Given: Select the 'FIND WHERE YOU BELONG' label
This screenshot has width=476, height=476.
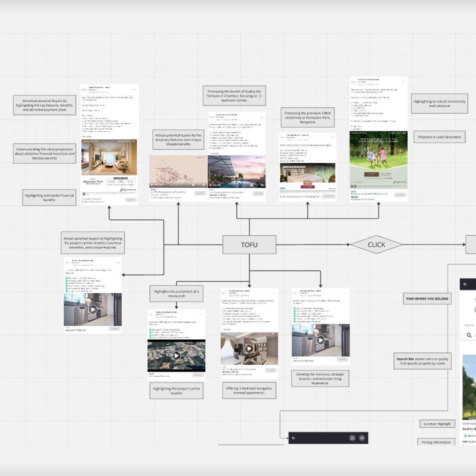Looking at the screenshot, I should (427, 299).
